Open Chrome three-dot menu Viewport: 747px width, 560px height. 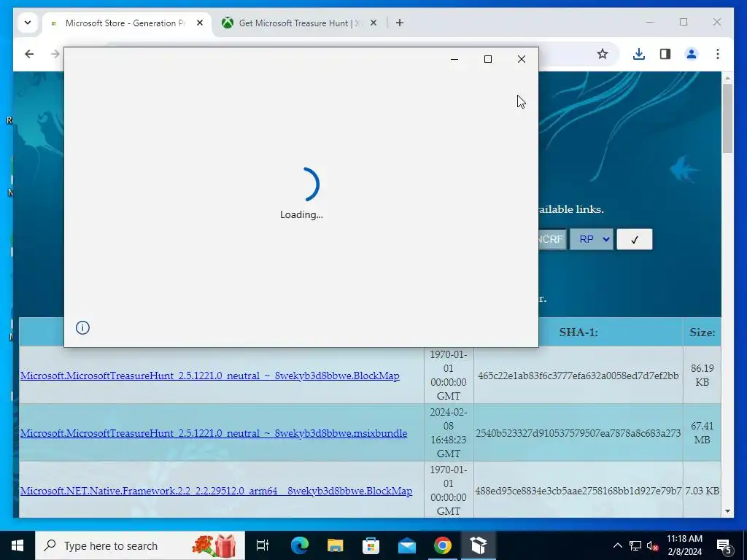pos(718,54)
